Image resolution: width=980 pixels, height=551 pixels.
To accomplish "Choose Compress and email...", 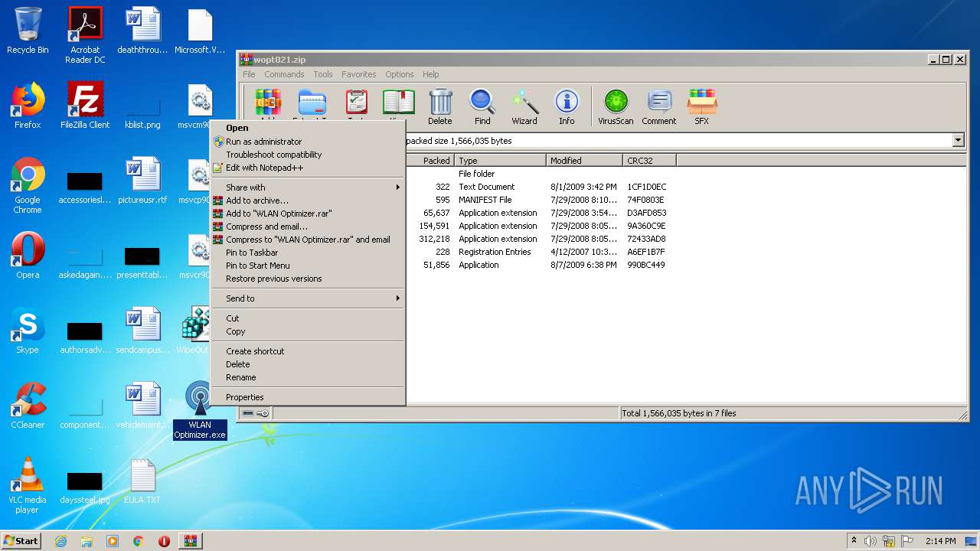I will click(x=307, y=227).
